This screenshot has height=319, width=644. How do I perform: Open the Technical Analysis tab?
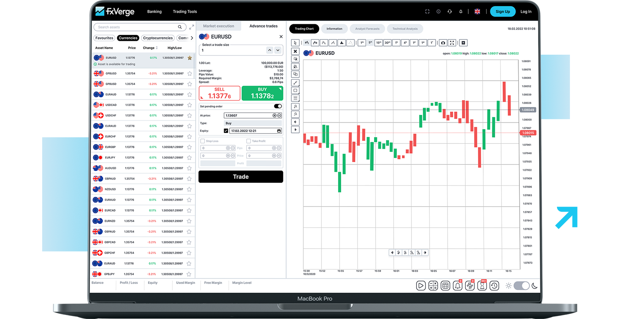click(x=405, y=29)
